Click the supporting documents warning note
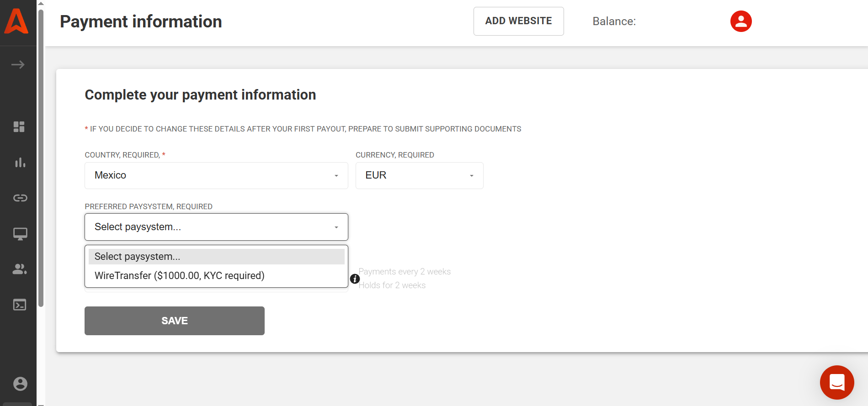The image size is (868, 406). (x=303, y=129)
